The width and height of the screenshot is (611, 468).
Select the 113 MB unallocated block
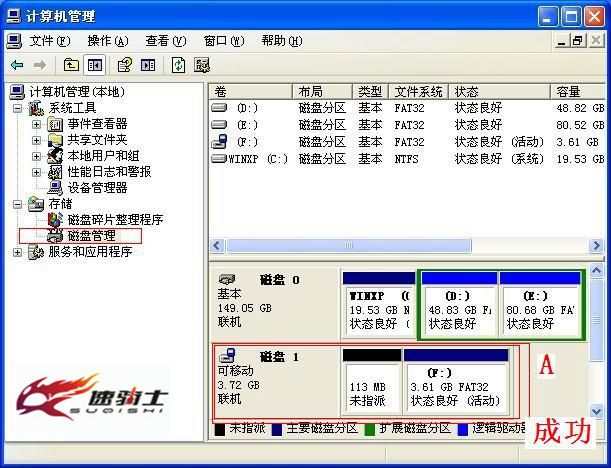(372, 382)
